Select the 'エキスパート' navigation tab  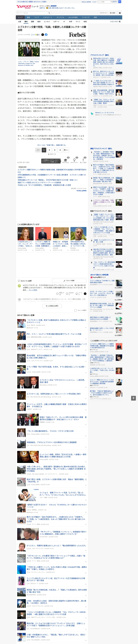pos(48,17)
